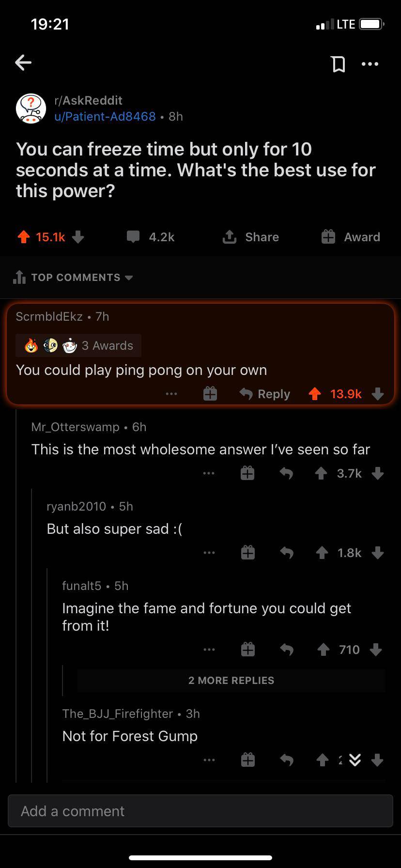401x868 pixels.
Task: Click the gift icon on ScrmbldEkz's comment
Action: coord(210,394)
